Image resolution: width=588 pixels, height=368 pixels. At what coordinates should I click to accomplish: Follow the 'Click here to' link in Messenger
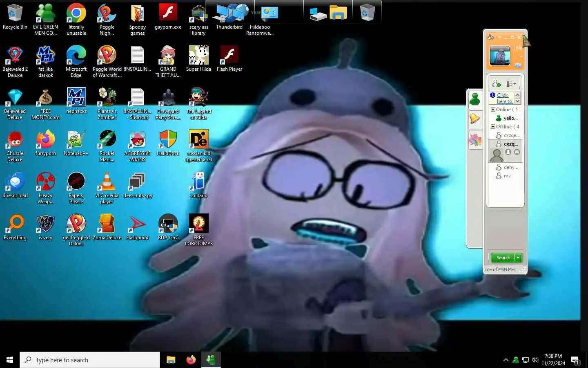pos(504,98)
